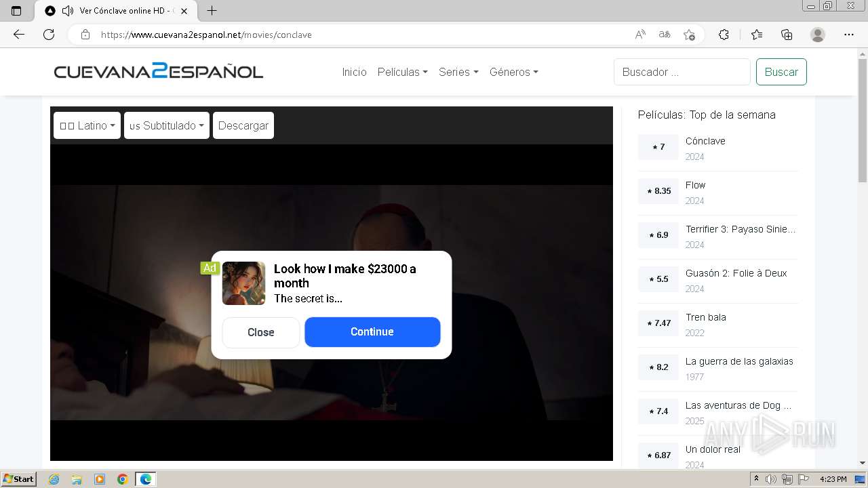The image size is (868, 488).
Task: Open the Collections panel
Action: coord(787,35)
